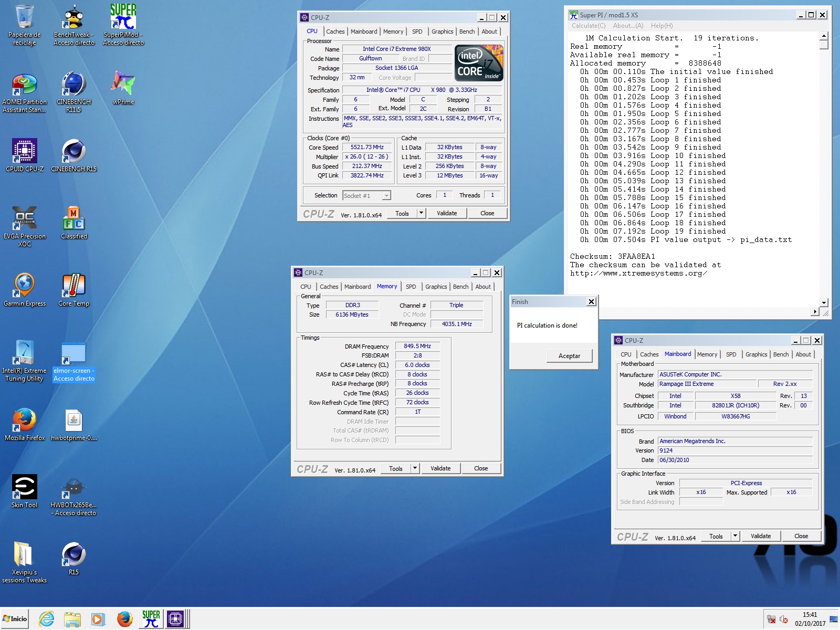Open HWBOTx265Benchmark shortcut icon
The image size is (840, 630).
pos(73,495)
